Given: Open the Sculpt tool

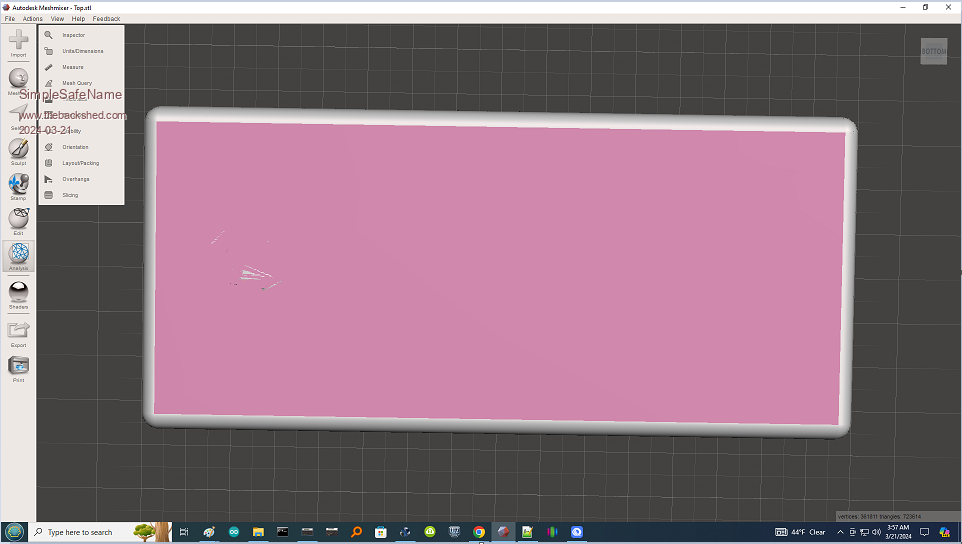Looking at the screenshot, I should (x=18, y=149).
